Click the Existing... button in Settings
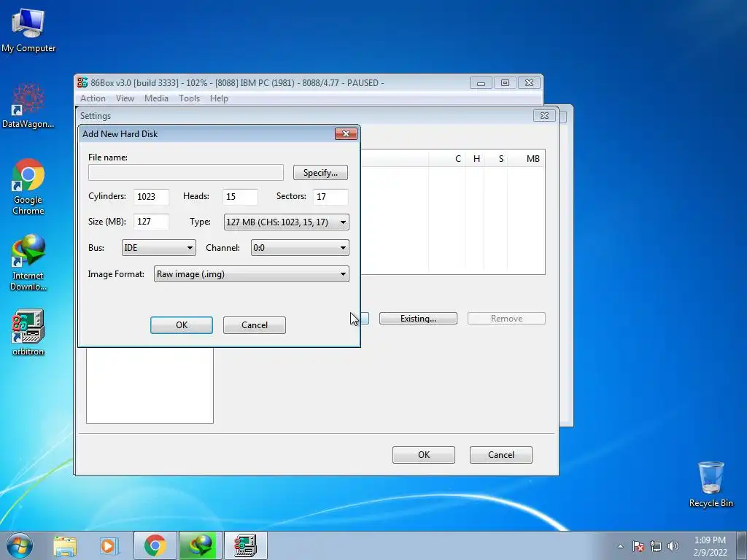This screenshot has width=747, height=560. pos(418,319)
